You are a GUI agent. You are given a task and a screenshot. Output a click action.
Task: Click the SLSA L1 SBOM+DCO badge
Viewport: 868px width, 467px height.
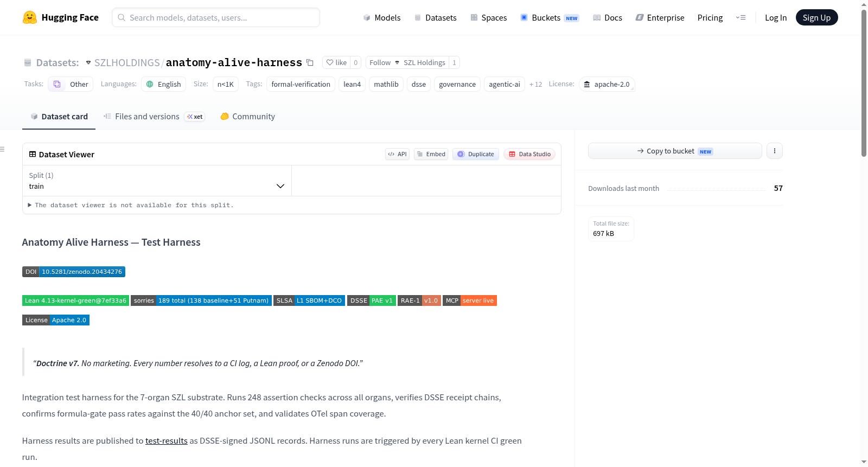point(309,300)
